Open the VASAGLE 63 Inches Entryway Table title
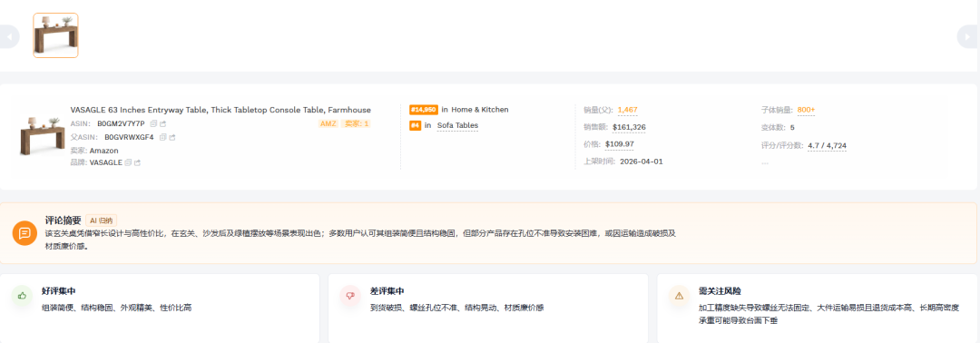This screenshot has width=980, height=343. coord(220,109)
